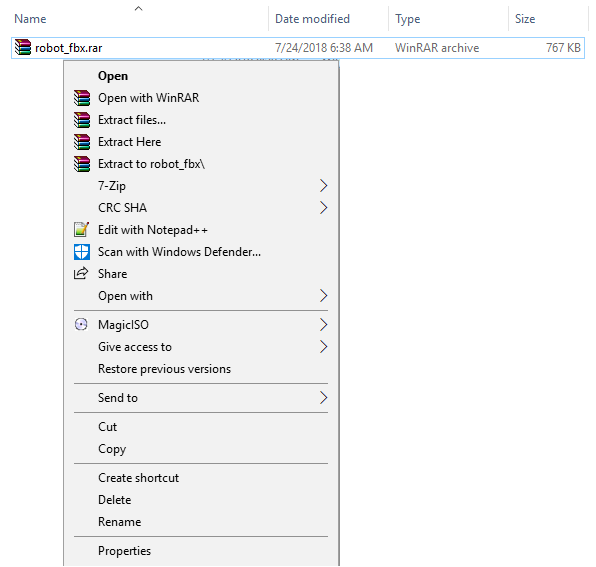596x567 pixels.
Task: Click the WinRAR icon next to Extract files
Action: tap(82, 120)
